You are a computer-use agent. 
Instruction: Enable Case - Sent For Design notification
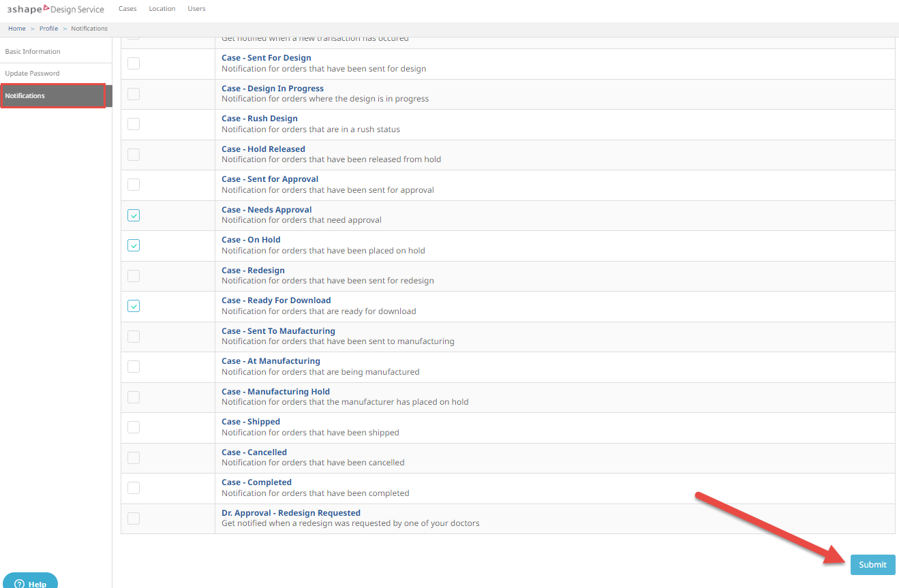[134, 63]
